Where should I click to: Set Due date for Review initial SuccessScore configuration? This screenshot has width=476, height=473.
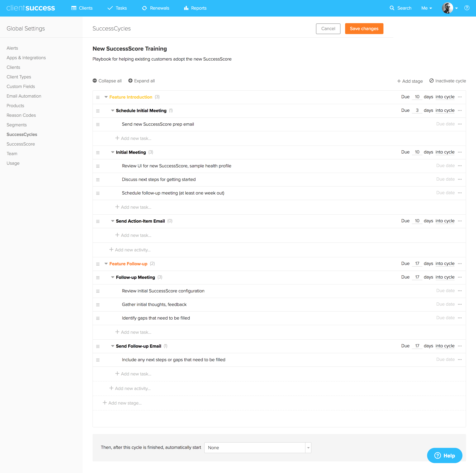[445, 291]
